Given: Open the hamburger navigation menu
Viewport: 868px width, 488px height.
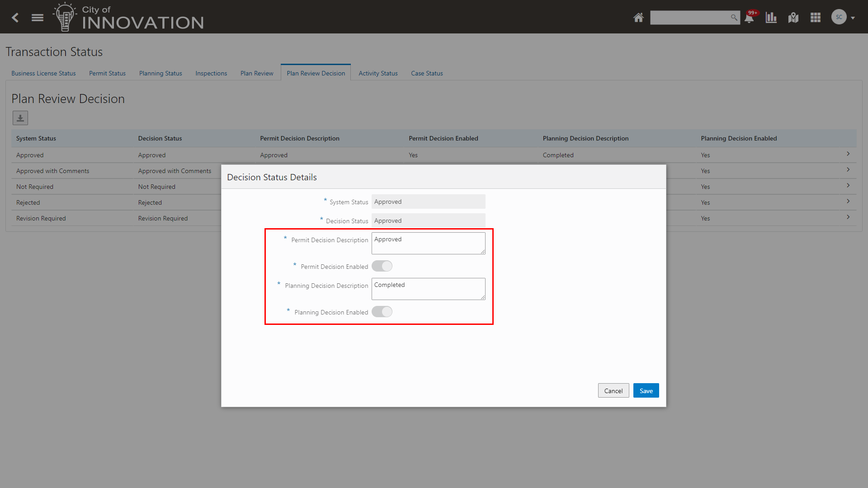Looking at the screenshot, I should [38, 18].
